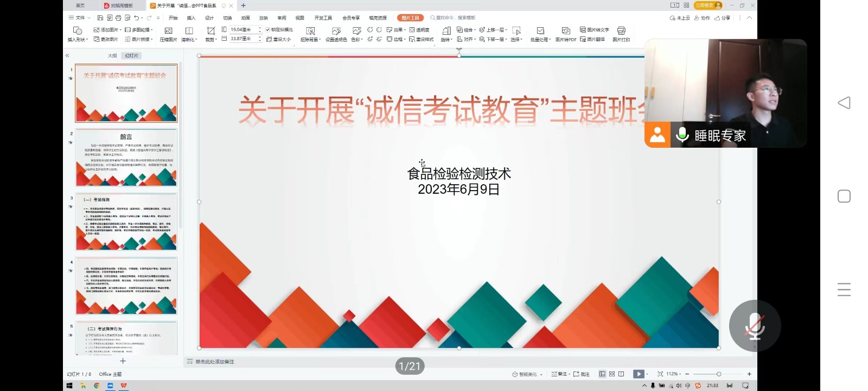Click the Picture to Text (图片转文字) icon
Screen dimensions: 868x391
tap(594, 30)
